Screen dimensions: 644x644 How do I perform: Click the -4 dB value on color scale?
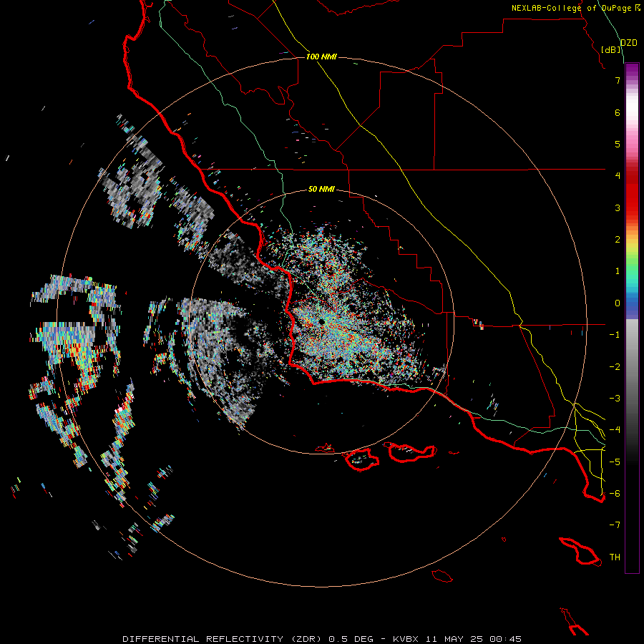[615, 430]
